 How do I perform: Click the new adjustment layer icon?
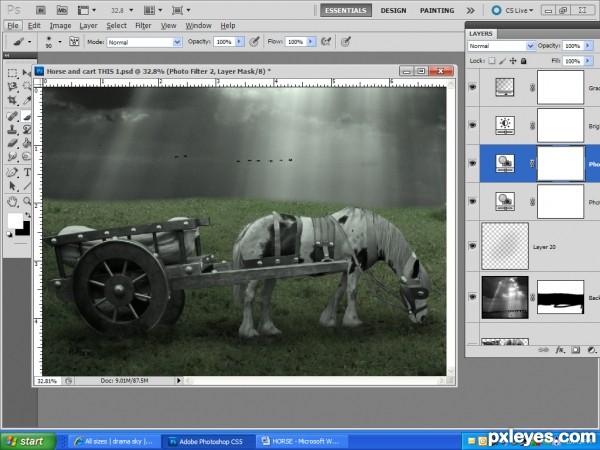[591, 350]
